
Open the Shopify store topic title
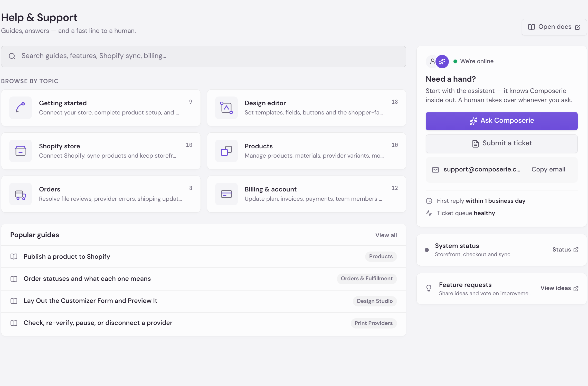(x=60, y=146)
